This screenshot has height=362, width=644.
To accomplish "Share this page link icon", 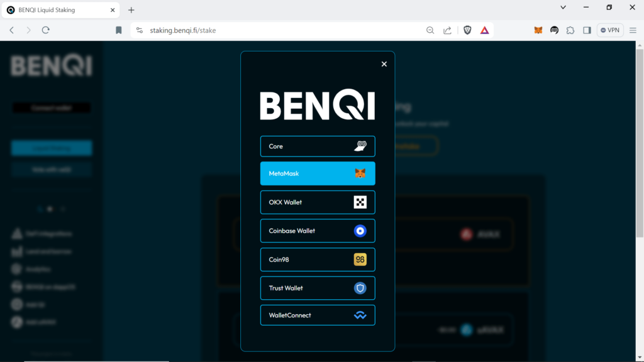I will click(x=447, y=30).
